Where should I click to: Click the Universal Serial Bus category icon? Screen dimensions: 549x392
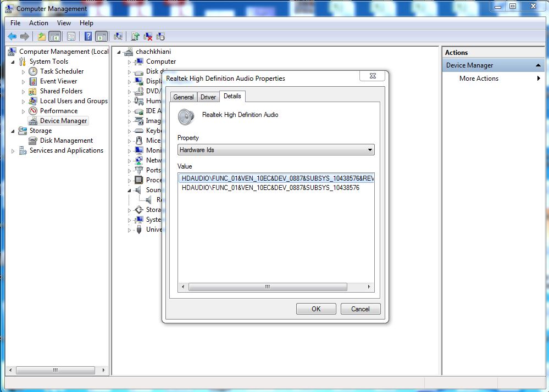pos(139,229)
